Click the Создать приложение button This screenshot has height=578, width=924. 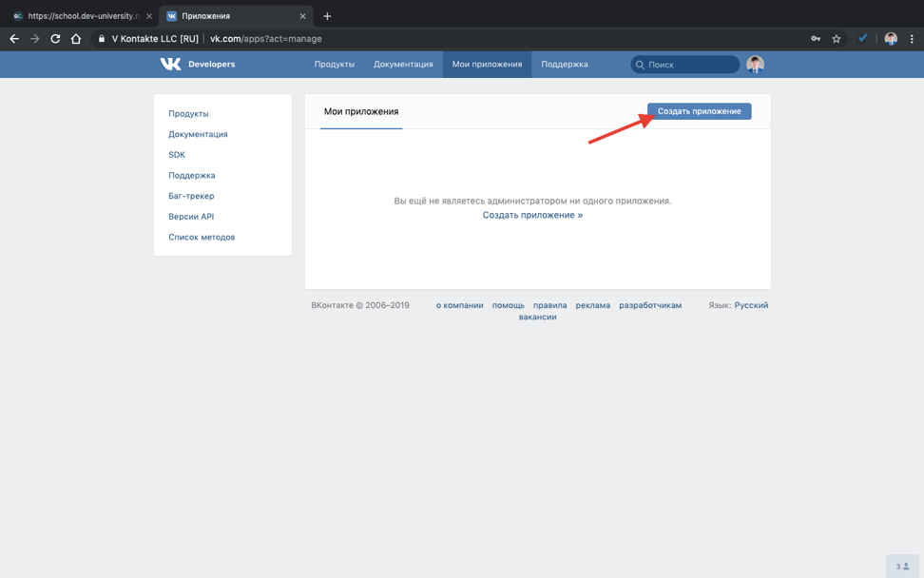click(x=700, y=111)
